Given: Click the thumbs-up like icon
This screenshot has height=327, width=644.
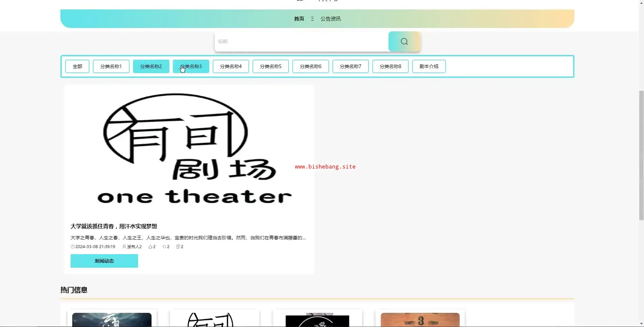Looking at the screenshot, I should tap(150, 247).
